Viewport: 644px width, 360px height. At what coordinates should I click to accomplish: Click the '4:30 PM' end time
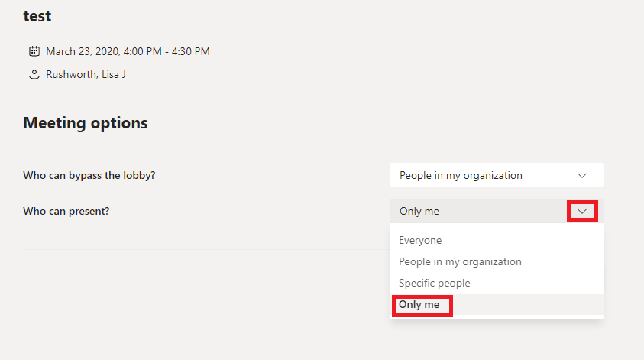(x=190, y=51)
